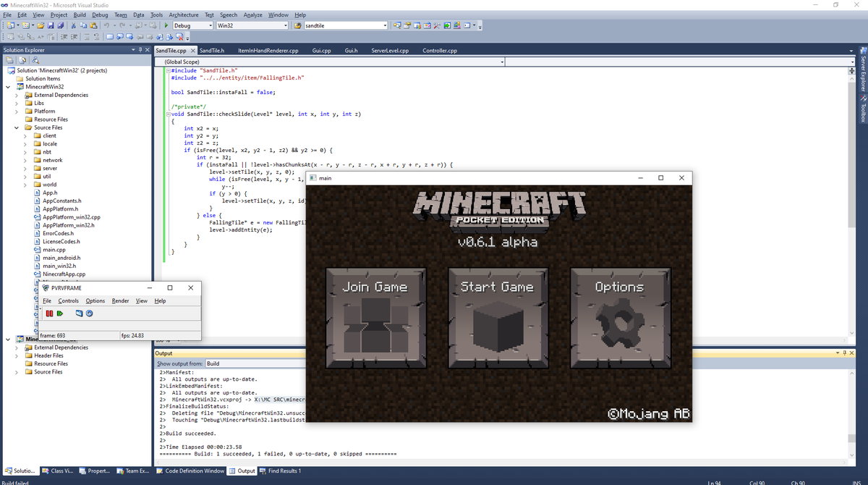Click the Comment Out Selection icon
Viewport: 868px width, 485px height.
(x=87, y=37)
